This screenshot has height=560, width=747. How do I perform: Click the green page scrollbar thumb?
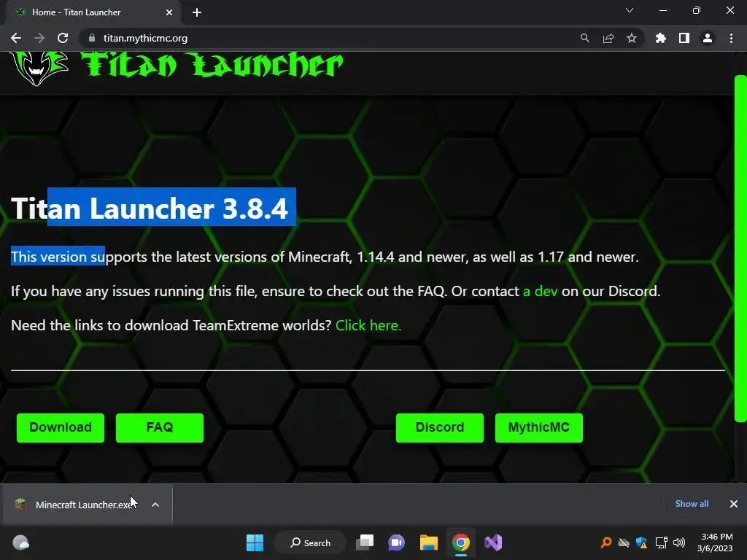coord(740,249)
